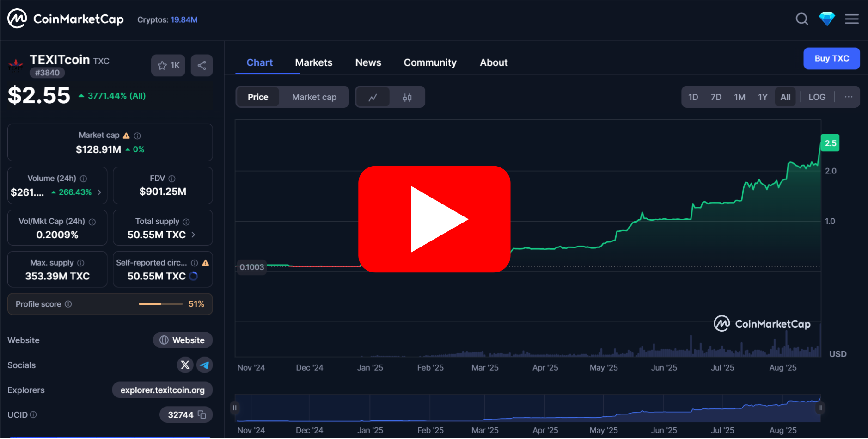Select the 7D time range
This screenshot has height=439, width=868.
pyautogui.click(x=716, y=97)
